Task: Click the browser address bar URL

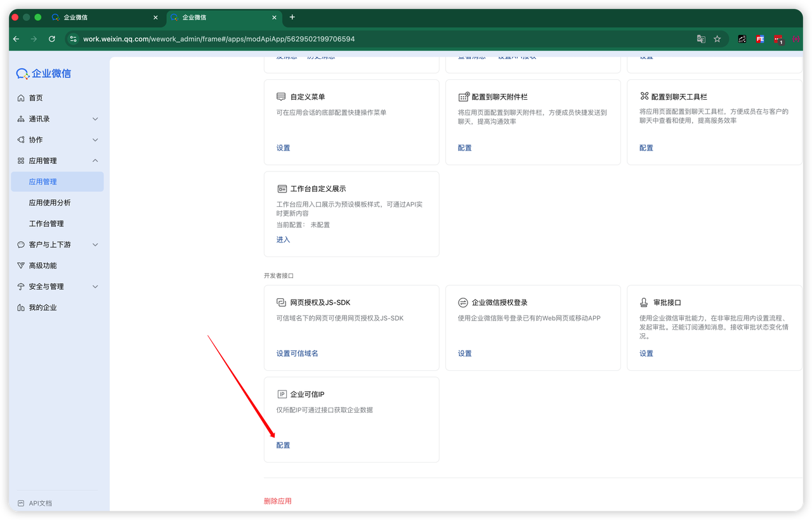Action: (219, 39)
